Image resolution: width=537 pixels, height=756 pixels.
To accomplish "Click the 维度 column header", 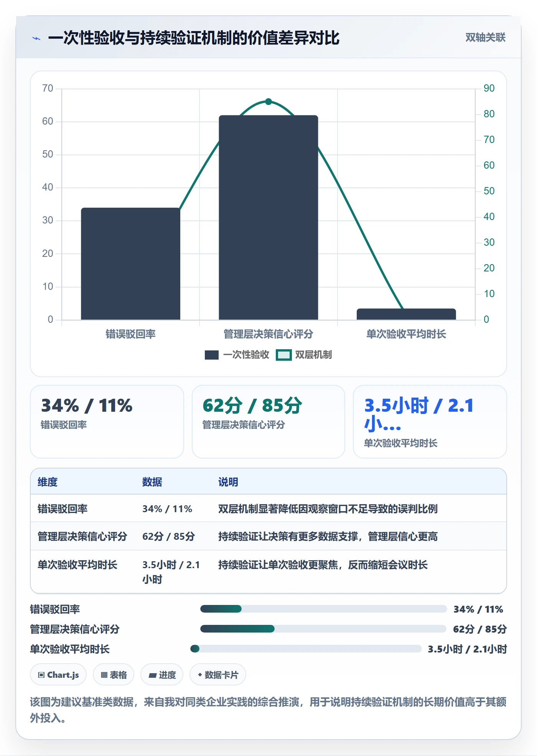I will 48,482.
